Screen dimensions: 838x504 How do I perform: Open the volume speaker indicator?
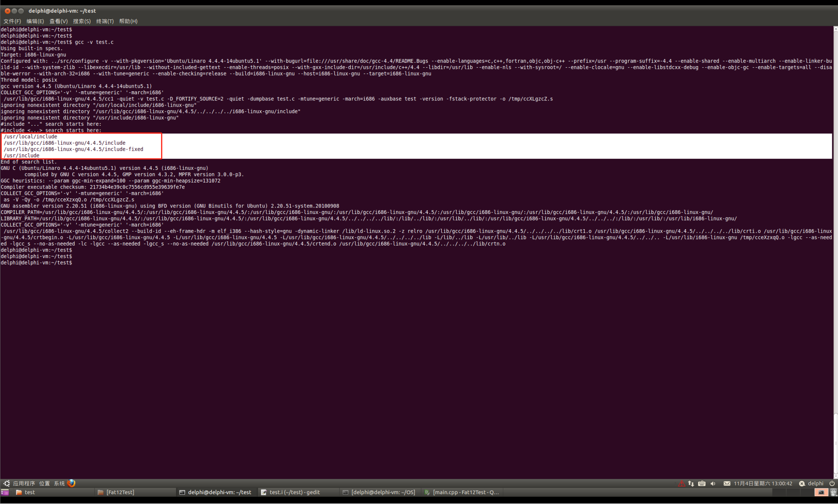pos(713,483)
